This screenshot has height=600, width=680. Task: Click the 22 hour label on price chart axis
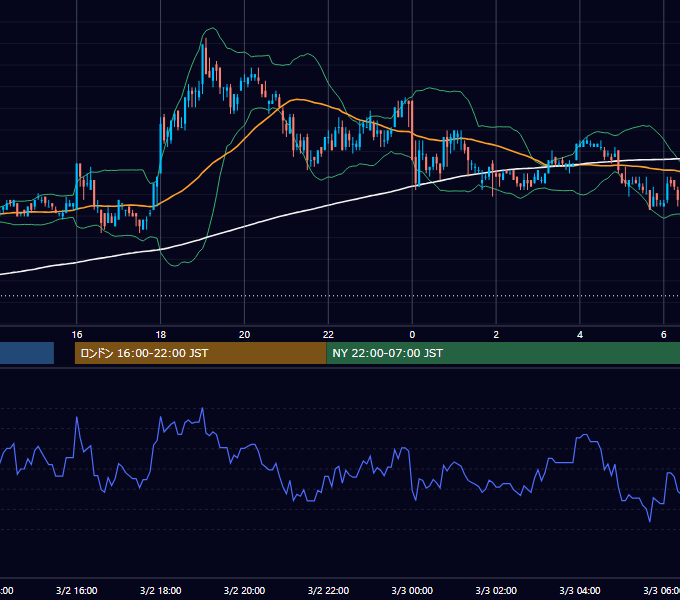(x=328, y=334)
